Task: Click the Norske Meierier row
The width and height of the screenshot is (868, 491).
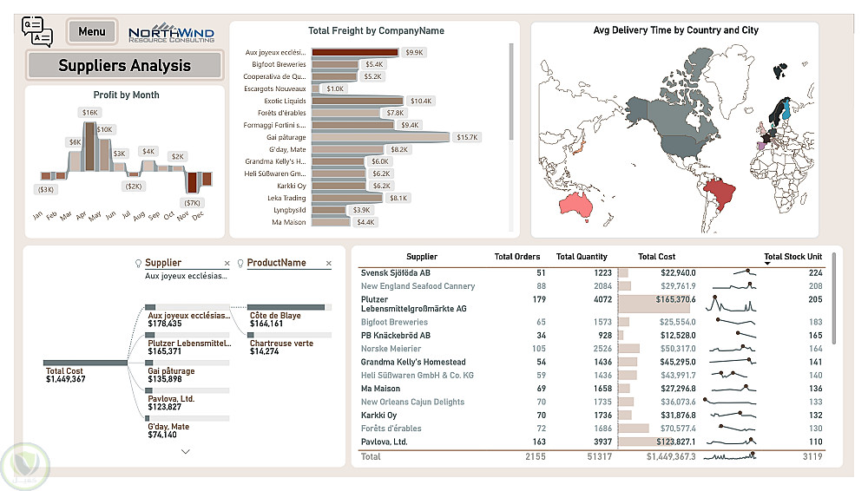Action: tap(591, 349)
